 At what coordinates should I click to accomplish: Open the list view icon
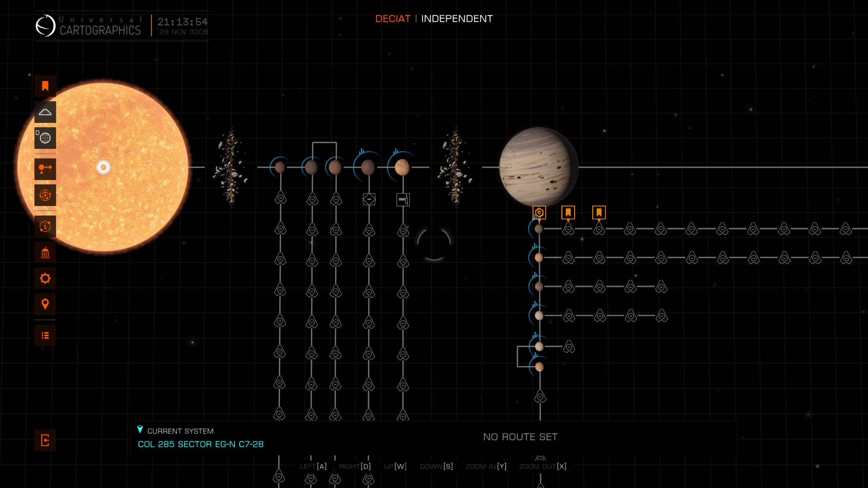point(45,335)
